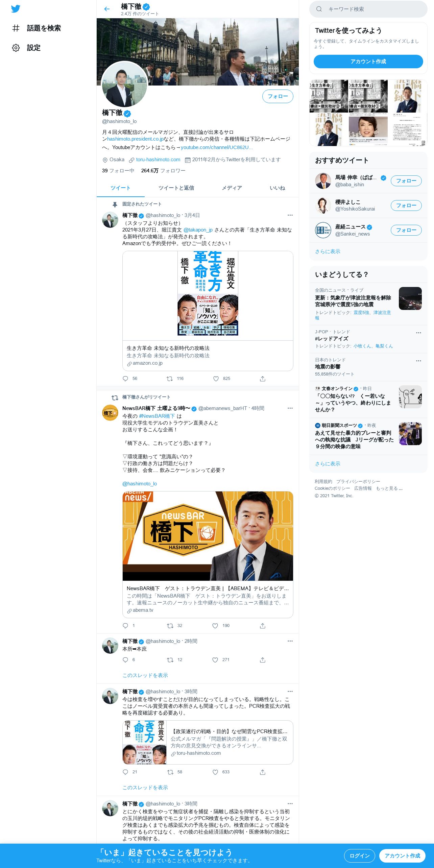This screenshot has width=434, height=868.
Task: Switch to メディア tab
Action: coord(232,188)
